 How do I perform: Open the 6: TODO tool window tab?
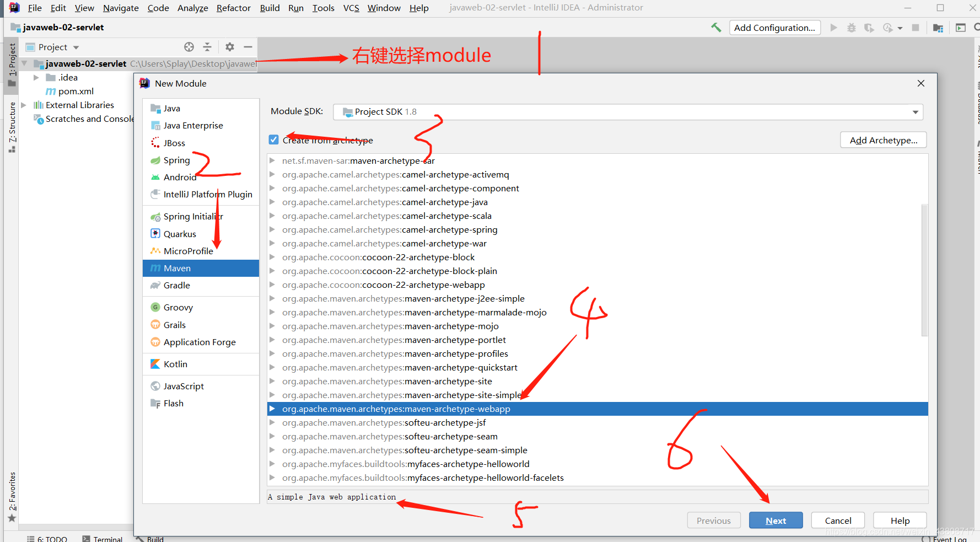point(47,539)
